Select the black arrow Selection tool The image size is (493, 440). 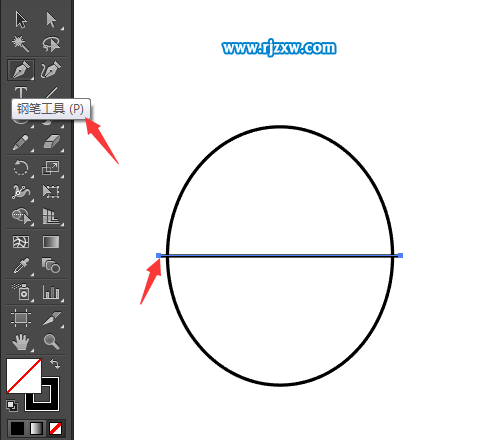(21, 20)
